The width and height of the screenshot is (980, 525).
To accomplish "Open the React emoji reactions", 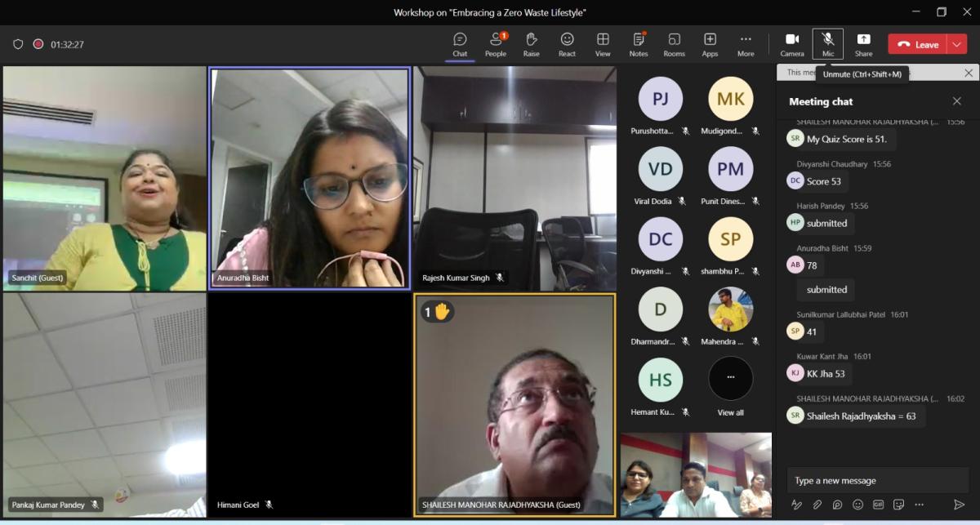I will point(567,44).
